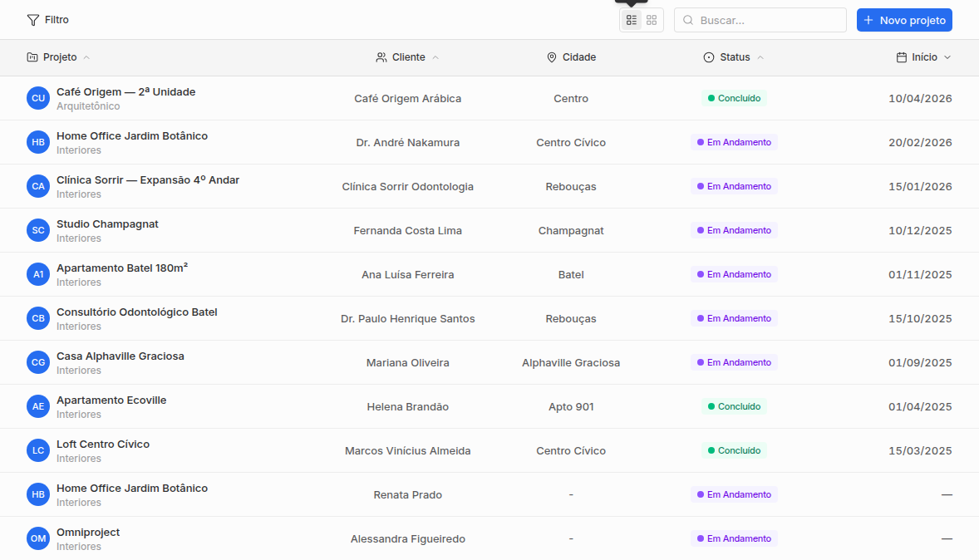Select client Marcos Vinícius Almeida
This screenshot has width=979, height=560.
(408, 450)
